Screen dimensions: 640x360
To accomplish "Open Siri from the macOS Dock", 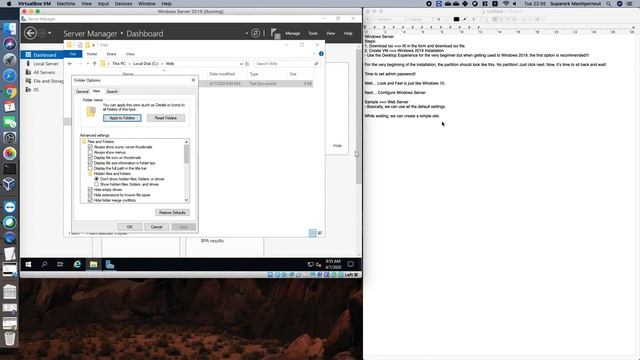I will tap(10, 44).
